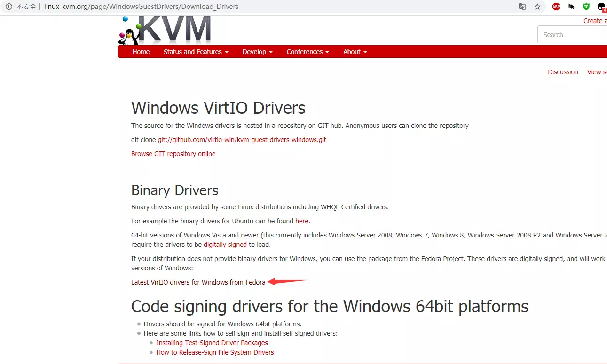This screenshot has height=364, width=607.
Task: Open Latest VirtIO drivers from Fedora link
Action: pos(198,282)
